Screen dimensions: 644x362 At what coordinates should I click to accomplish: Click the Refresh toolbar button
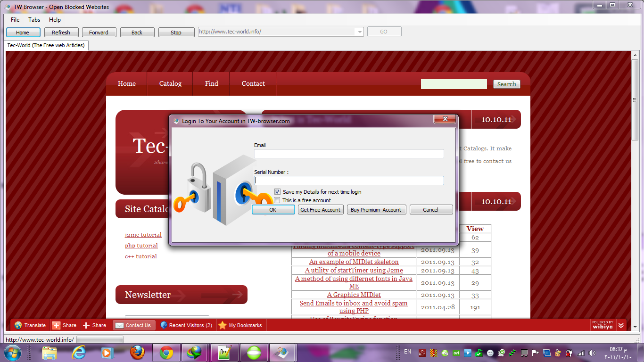(x=61, y=33)
